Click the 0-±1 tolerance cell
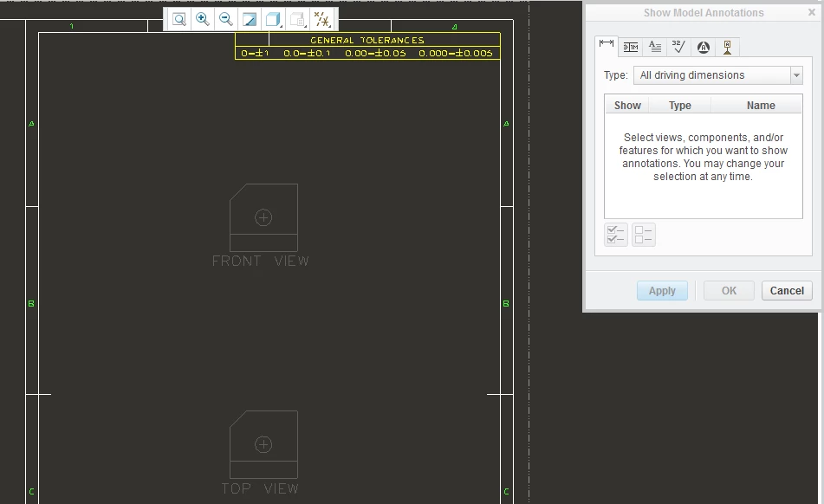The image size is (824, 504). coord(255,53)
